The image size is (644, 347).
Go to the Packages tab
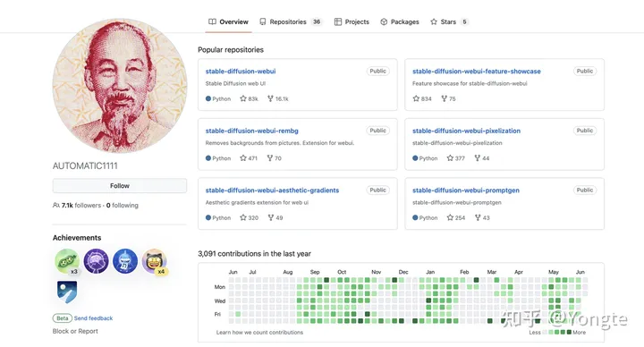point(400,21)
